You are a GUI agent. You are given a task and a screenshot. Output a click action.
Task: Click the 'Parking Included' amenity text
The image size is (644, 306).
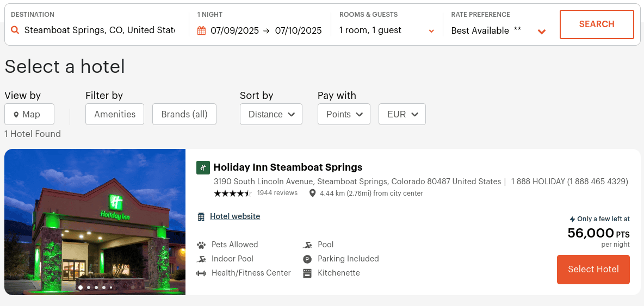point(348,259)
